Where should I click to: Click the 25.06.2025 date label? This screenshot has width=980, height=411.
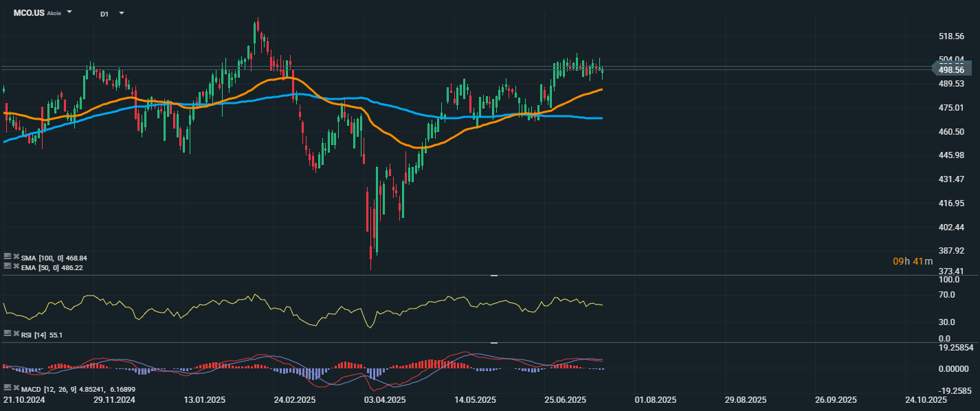click(x=565, y=400)
